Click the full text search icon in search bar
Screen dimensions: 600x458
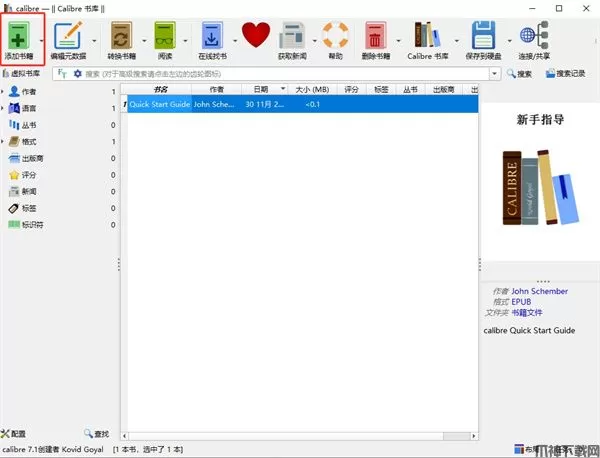[62, 73]
